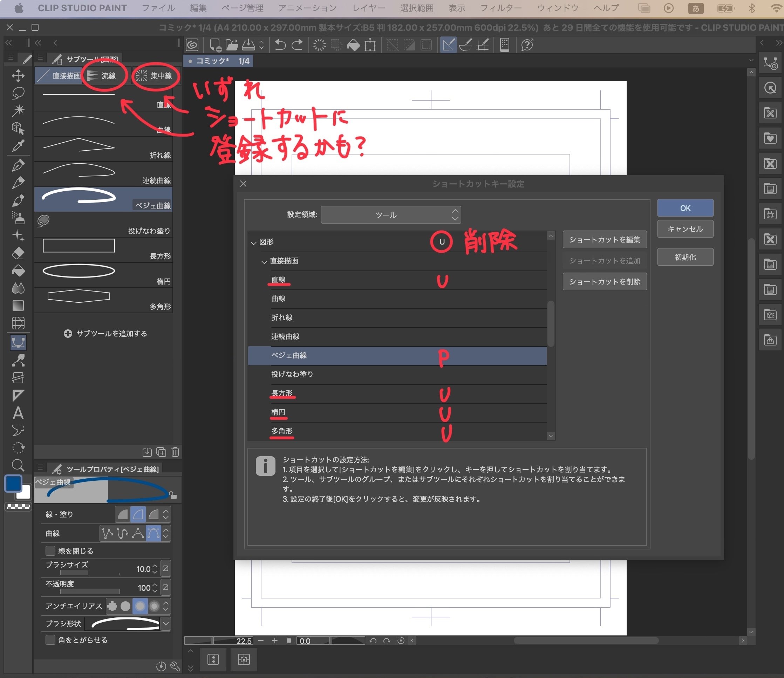784x678 pixels.
Task: Select no anti-aliasing option
Action: tap(112, 606)
